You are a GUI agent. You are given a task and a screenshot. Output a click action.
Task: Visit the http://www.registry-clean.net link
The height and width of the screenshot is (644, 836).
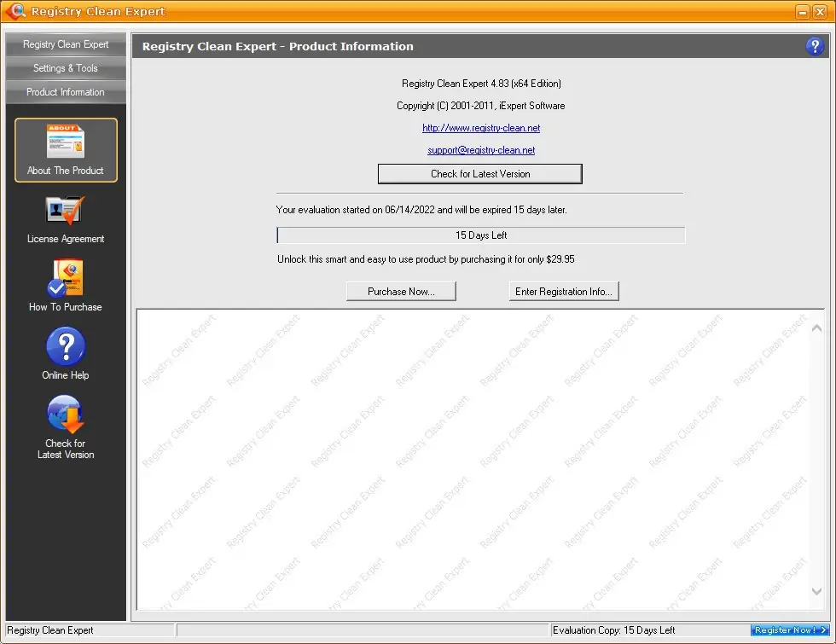[x=481, y=128]
